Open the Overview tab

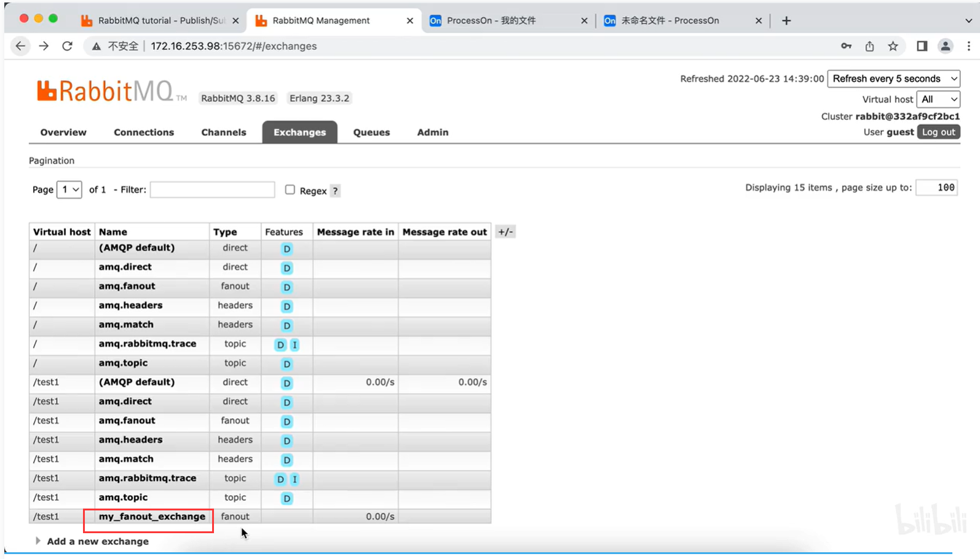[x=63, y=132]
